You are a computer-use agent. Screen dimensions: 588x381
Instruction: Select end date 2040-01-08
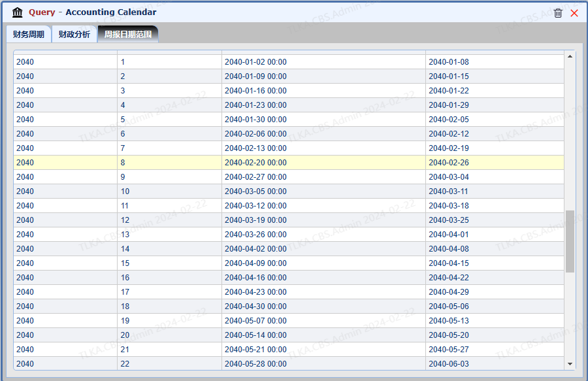click(x=495, y=62)
